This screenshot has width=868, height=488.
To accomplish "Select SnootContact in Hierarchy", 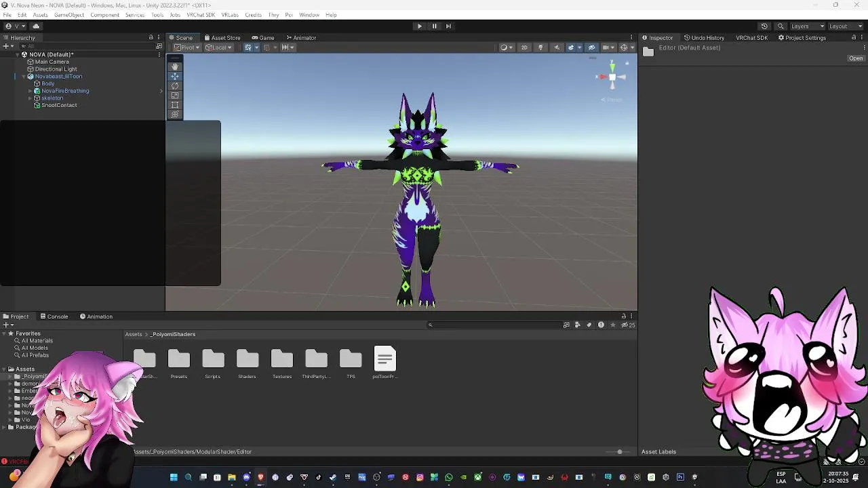I will click(x=59, y=105).
